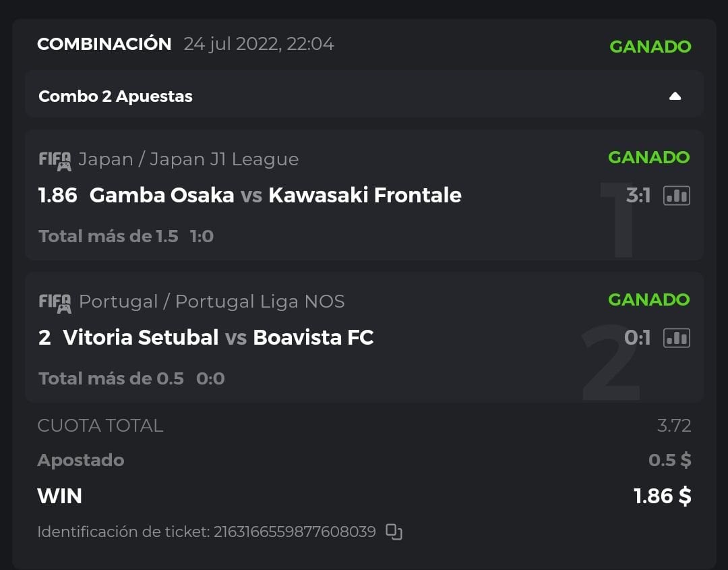Select the Boavista FC team name
This screenshot has height=570, width=728.
tap(313, 337)
